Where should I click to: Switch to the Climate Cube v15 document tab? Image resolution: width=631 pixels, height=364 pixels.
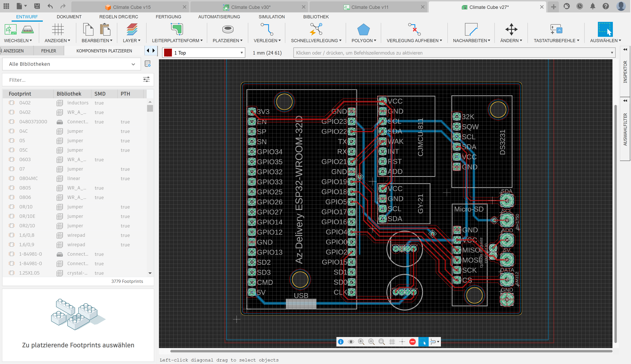click(132, 7)
